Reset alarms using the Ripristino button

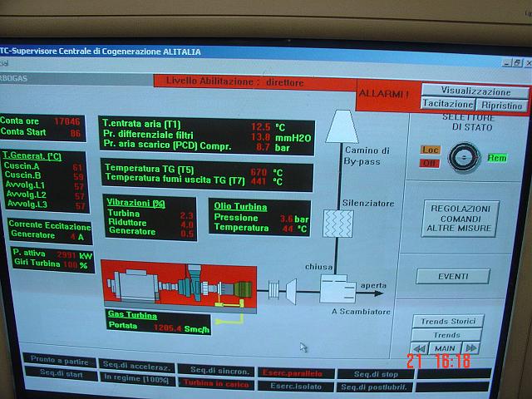point(502,106)
